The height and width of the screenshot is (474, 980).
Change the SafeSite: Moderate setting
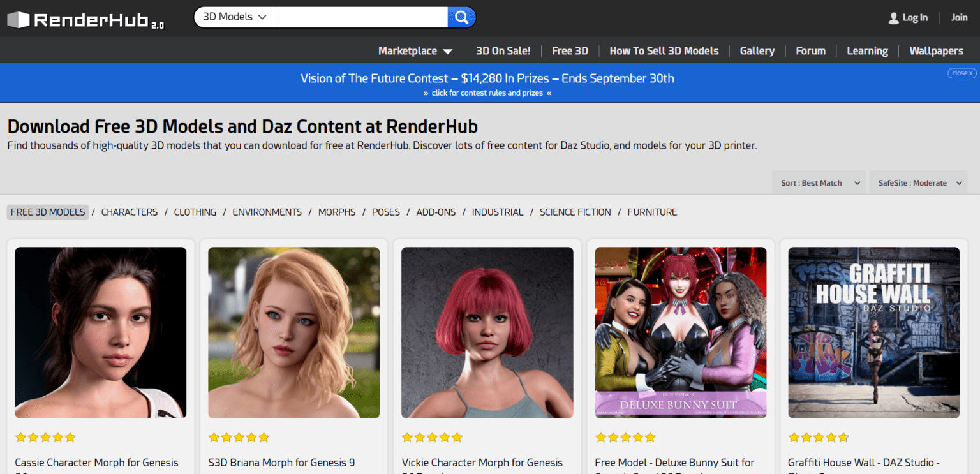coord(918,182)
